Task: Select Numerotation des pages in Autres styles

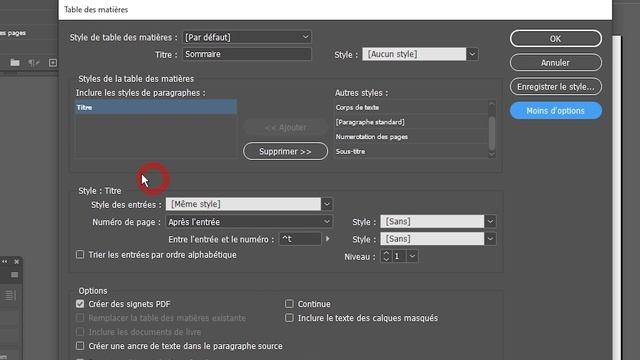Action: [411, 137]
